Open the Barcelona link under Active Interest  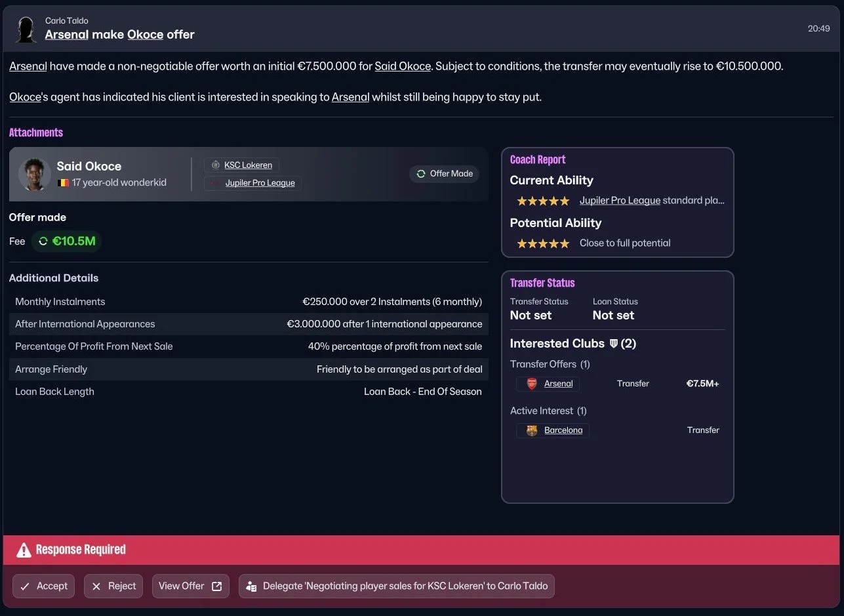pyautogui.click(x=563, y=430)
